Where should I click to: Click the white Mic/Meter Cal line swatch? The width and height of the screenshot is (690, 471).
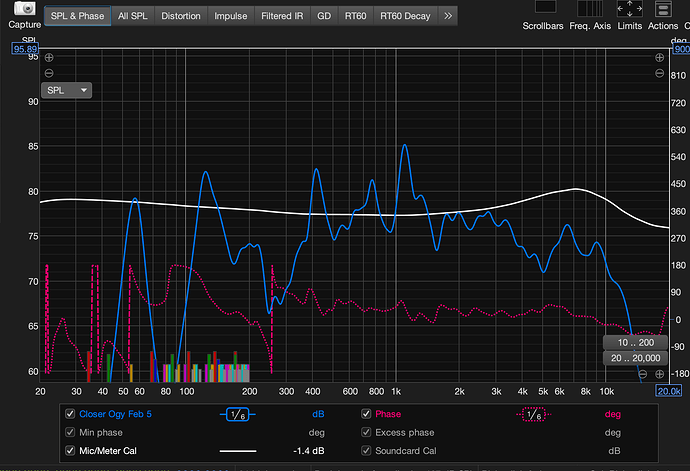coord(238,451)
